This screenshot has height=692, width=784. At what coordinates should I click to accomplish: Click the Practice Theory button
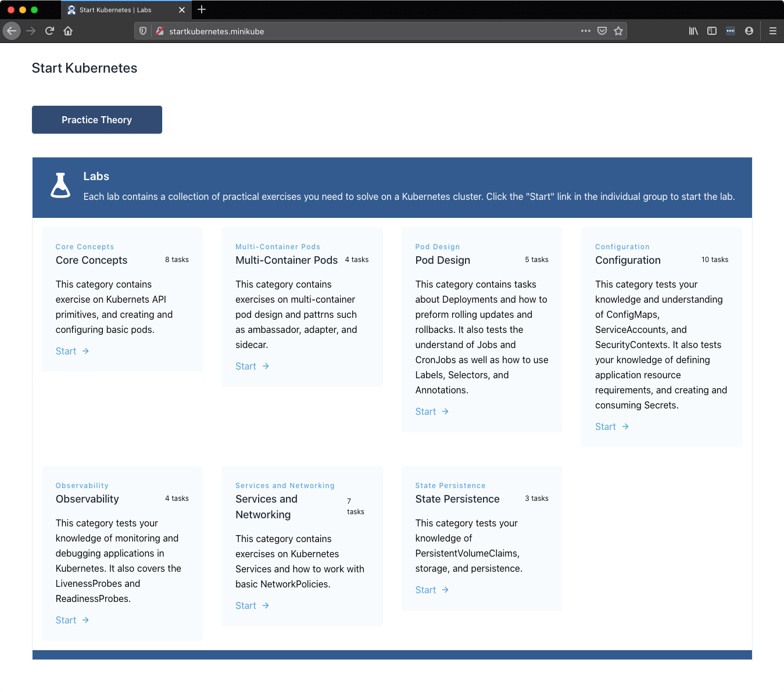tap(96, 120)
